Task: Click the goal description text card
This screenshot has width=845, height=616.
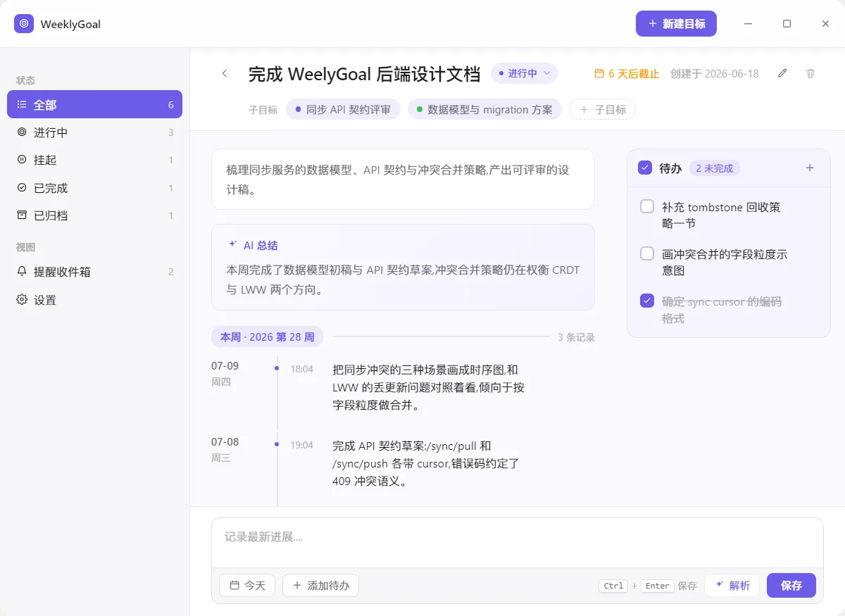Action: (403, 179)
